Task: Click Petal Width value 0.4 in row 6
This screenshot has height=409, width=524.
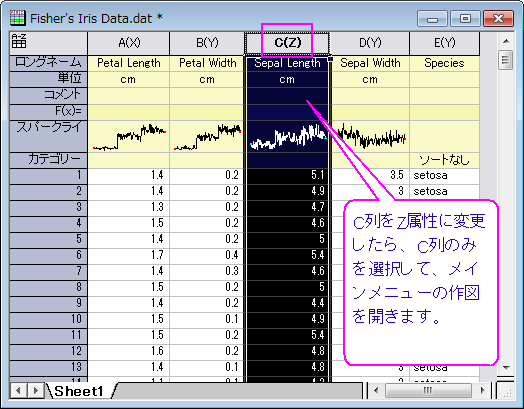Action: pos(207,255)
